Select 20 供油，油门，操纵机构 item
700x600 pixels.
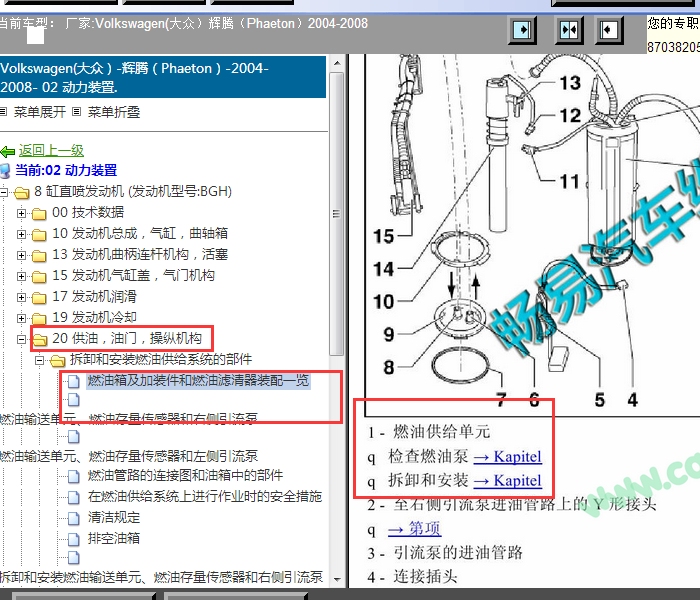tap(127, 338)
